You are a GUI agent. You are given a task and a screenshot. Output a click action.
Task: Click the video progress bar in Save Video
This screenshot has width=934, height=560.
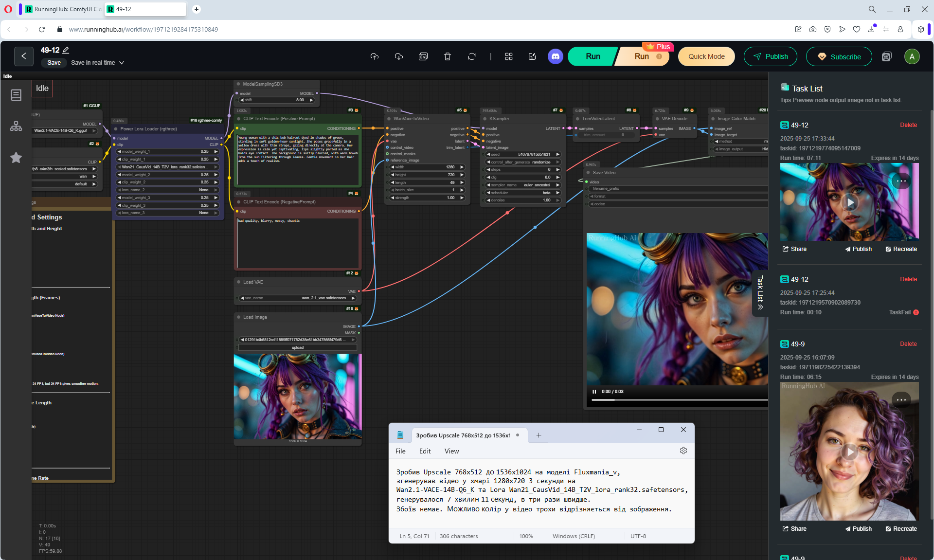point(679,400)
